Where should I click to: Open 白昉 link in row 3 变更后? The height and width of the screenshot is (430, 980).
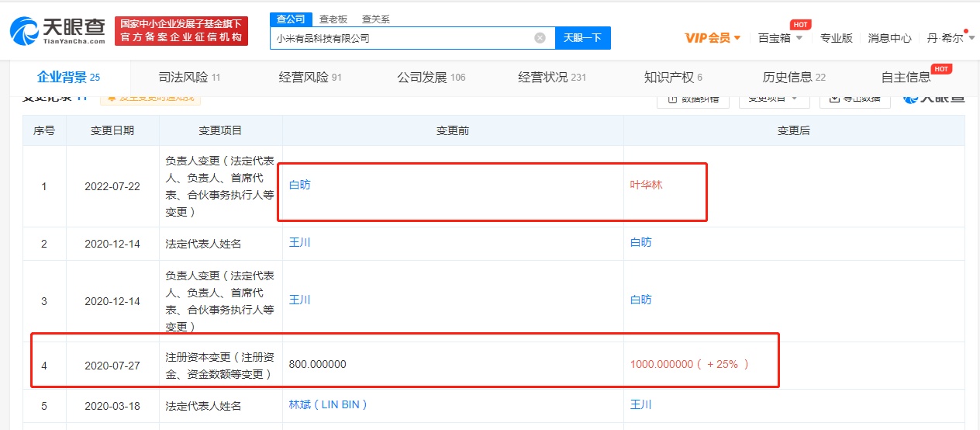coord(640,300)
